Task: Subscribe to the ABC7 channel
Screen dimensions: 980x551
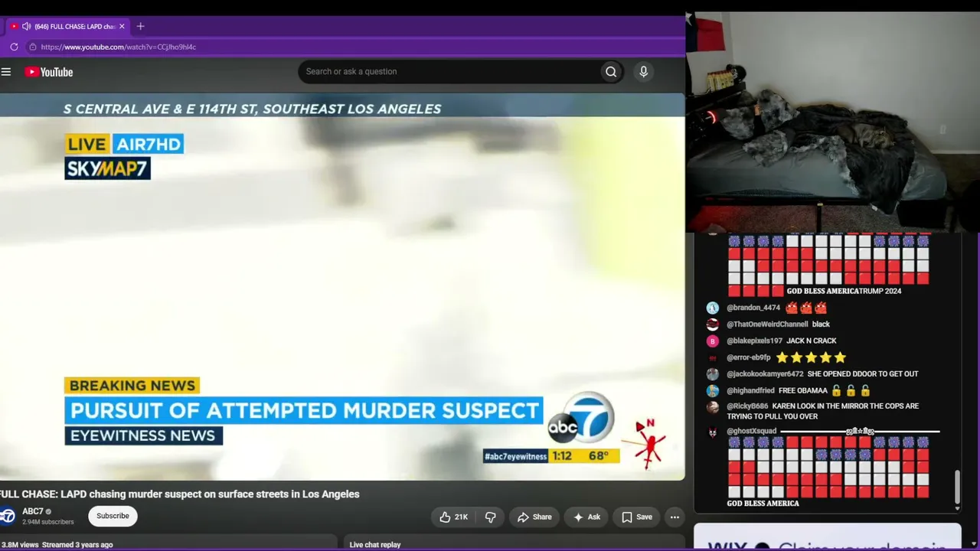Action: 113,516
